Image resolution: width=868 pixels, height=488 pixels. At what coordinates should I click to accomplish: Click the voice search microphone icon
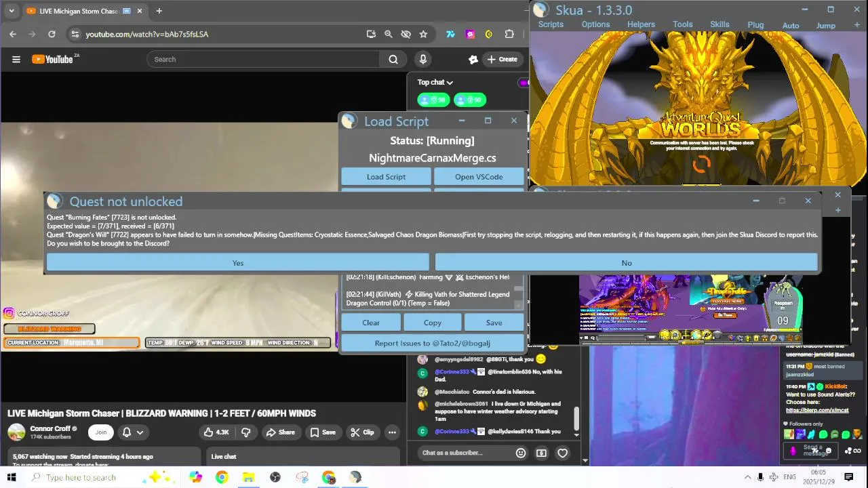point(422,59)
